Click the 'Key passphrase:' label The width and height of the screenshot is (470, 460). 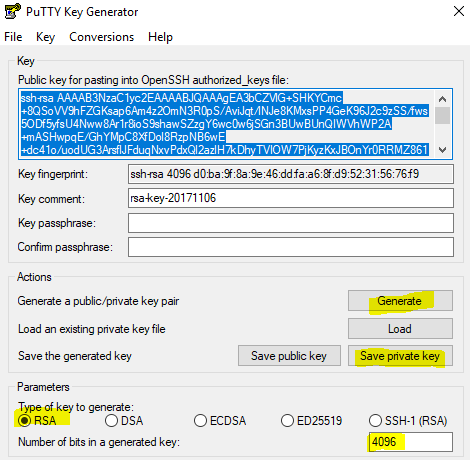(57, 223)
